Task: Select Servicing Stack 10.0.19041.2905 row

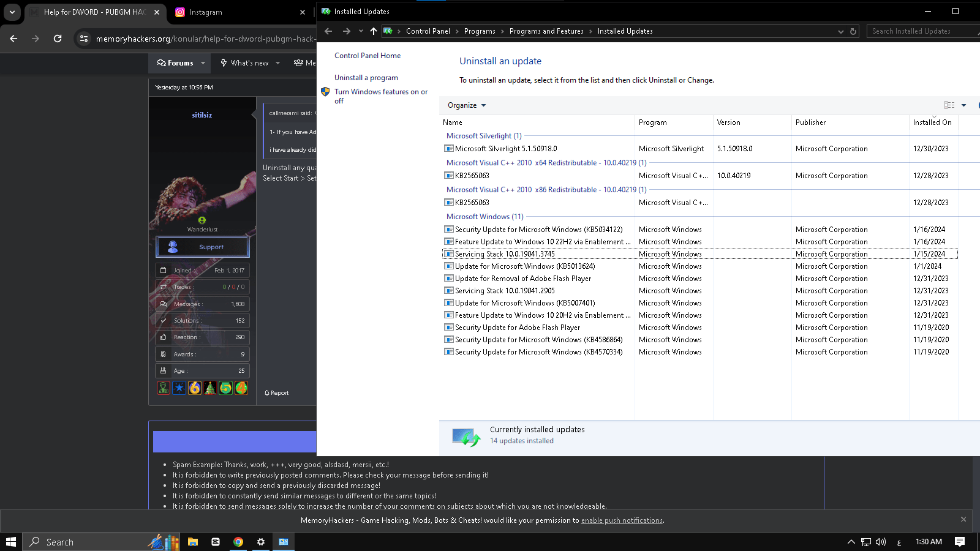Action: point(700,291)
